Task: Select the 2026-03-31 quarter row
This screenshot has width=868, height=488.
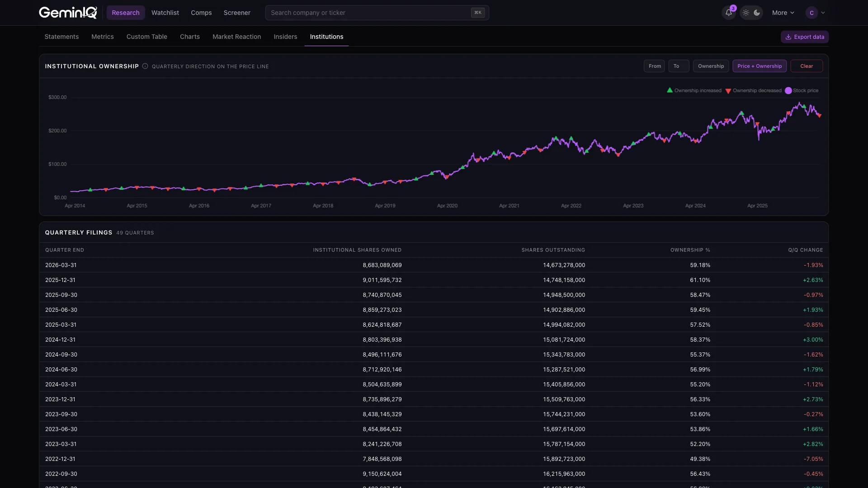Action: [x=434, y=265]
